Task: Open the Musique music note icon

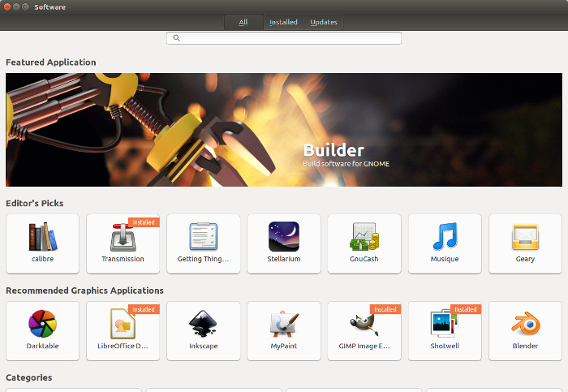Action: coord(445,236)
